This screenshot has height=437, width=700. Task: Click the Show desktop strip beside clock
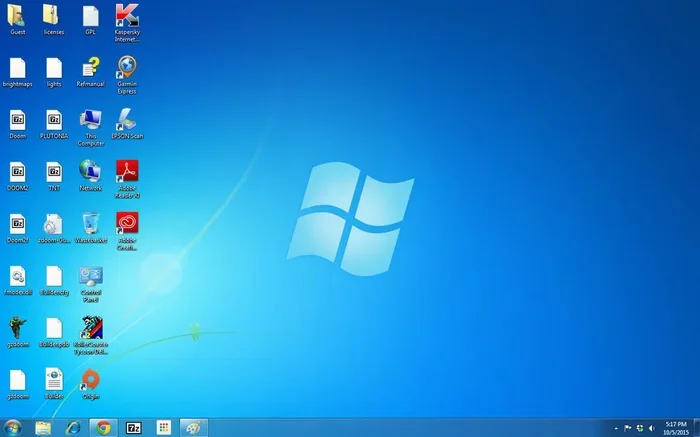(696, 428)
